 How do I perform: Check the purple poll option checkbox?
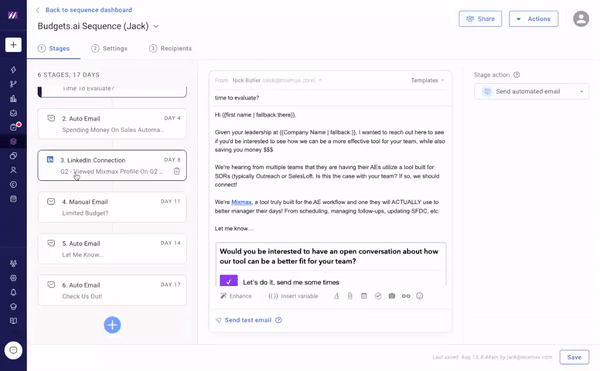coord(229,281)
